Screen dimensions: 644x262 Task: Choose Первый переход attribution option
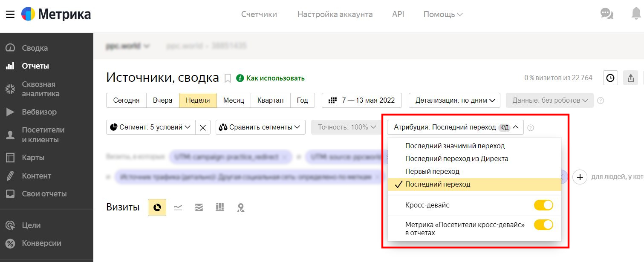tap(432, 171)
